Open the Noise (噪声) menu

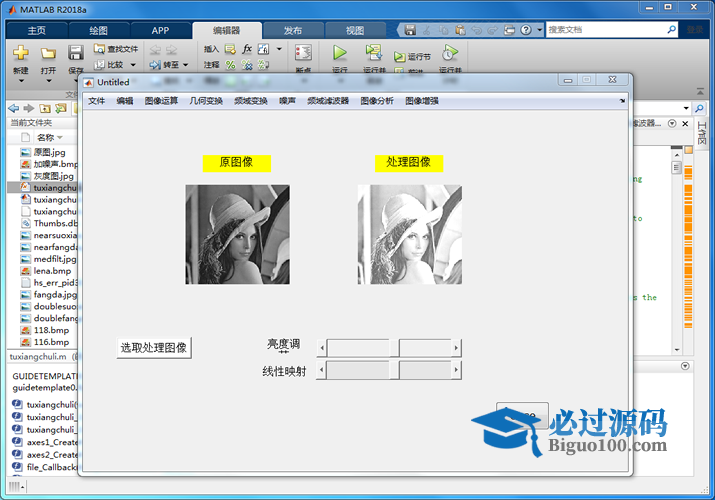tap(287, 101)
